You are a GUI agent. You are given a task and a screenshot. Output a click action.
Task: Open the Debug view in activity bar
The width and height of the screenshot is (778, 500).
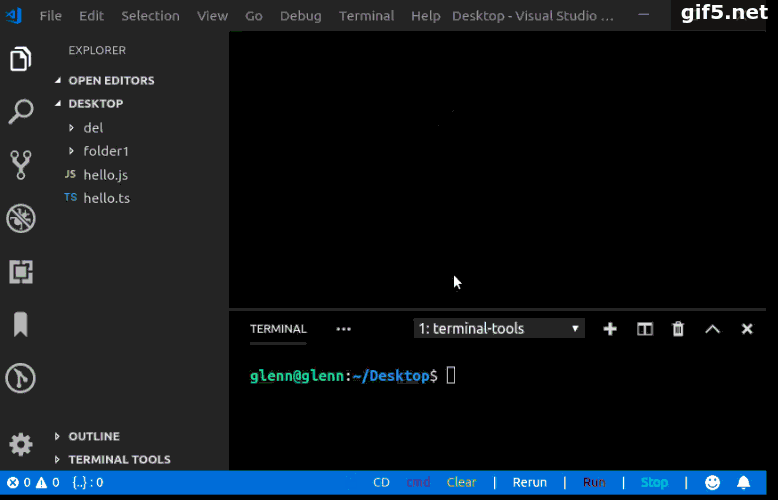click(x=21, y=218)
